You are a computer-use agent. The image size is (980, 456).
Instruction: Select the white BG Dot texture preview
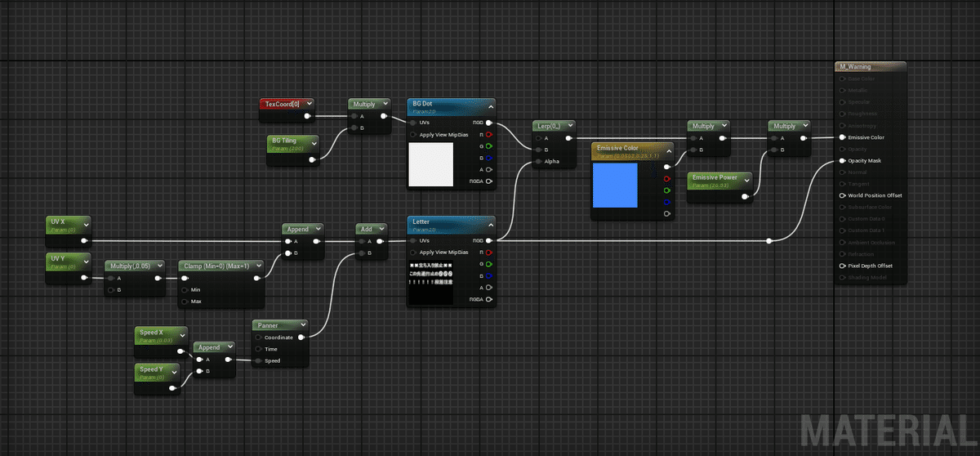click(430, 166)
